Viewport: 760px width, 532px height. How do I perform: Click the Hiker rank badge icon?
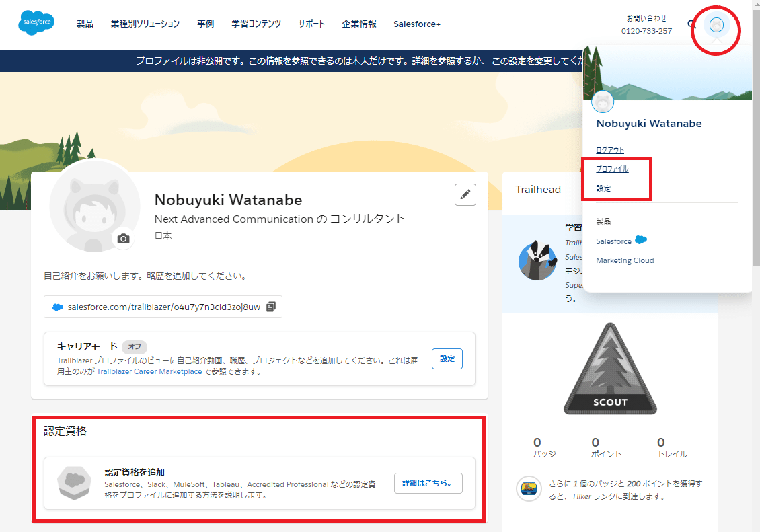529,488
